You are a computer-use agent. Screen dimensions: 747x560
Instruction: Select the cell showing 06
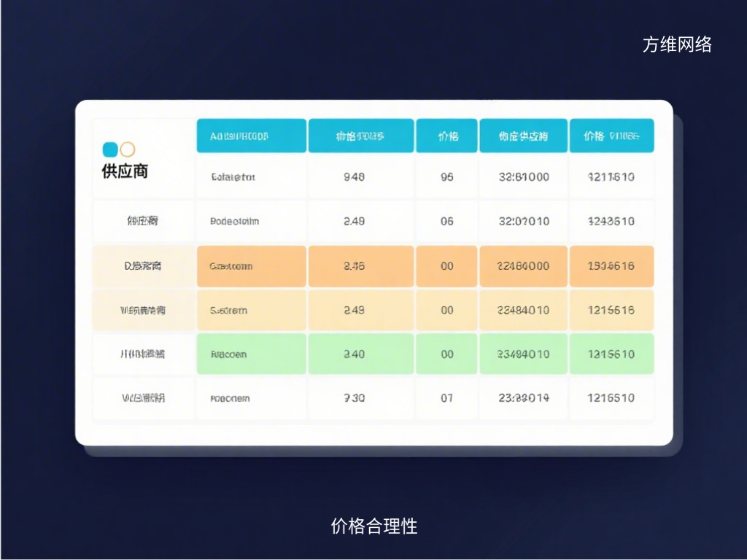point(447,221)
